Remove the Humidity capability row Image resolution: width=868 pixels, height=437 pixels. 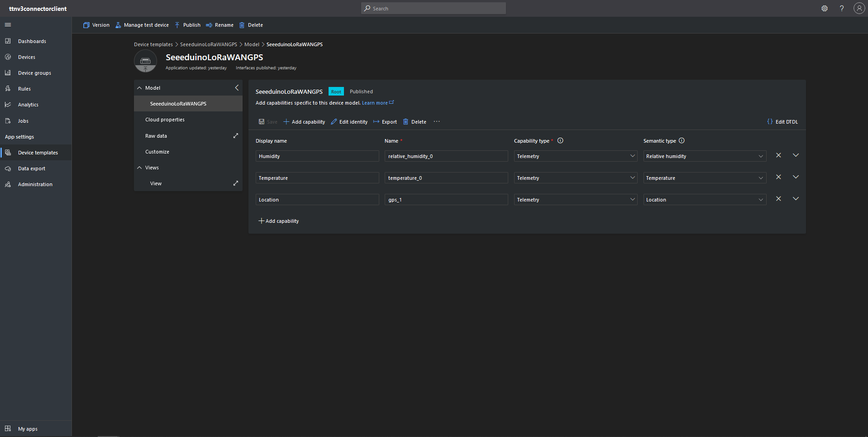[x=778, y=155]
